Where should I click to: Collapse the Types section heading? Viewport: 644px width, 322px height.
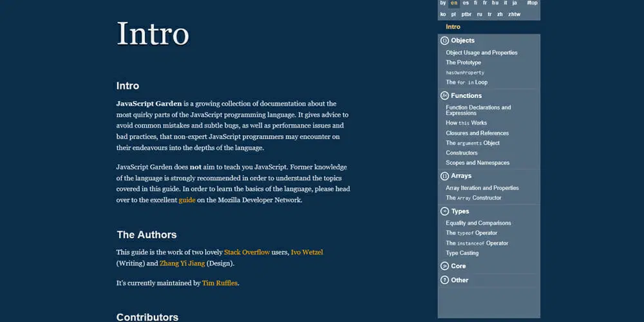click(x=460, y=211)
